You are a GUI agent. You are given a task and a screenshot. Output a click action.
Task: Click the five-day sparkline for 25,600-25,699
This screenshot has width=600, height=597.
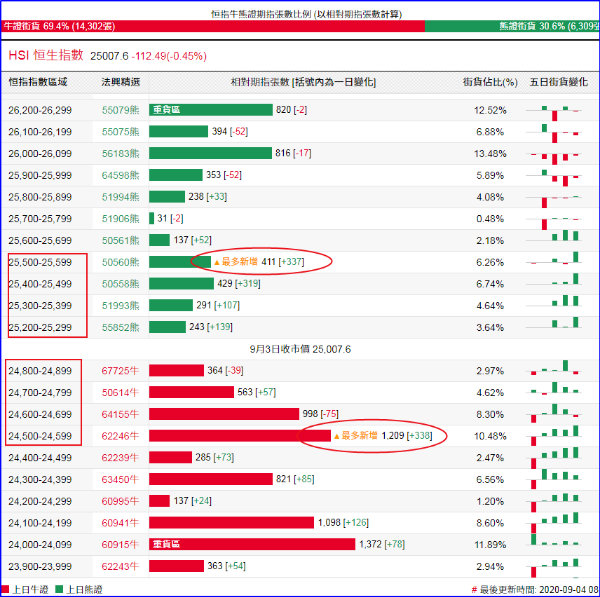[554, 236]
